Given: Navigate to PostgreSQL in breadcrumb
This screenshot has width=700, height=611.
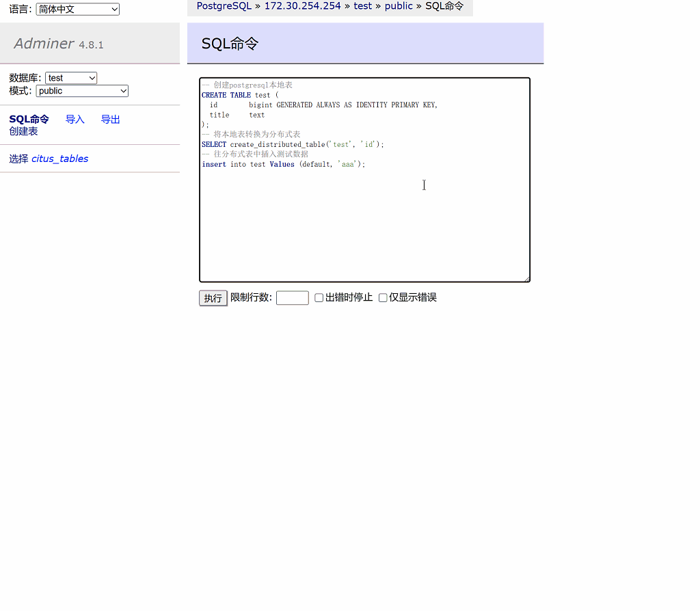Looking at the screenshot, I should [224, 5].
